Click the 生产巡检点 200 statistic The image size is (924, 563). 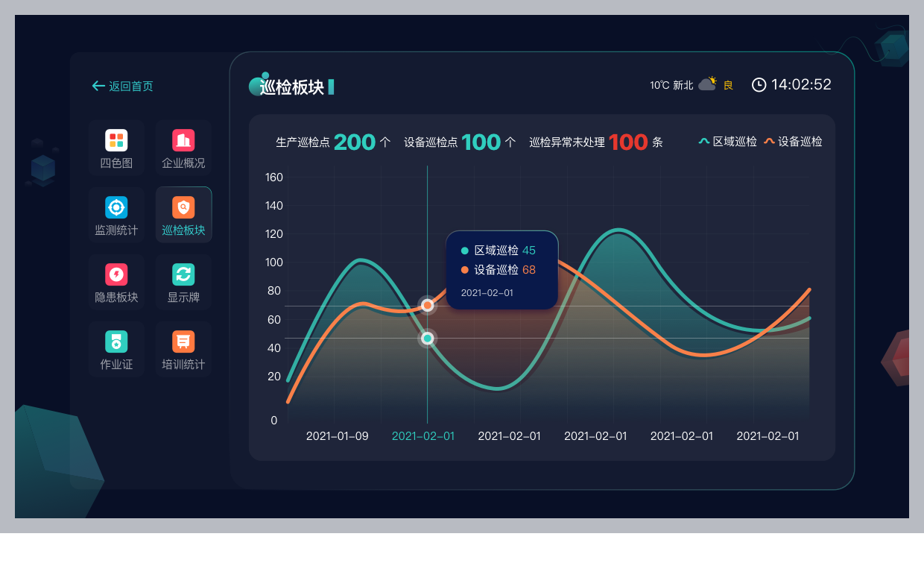tap(354, 142)
